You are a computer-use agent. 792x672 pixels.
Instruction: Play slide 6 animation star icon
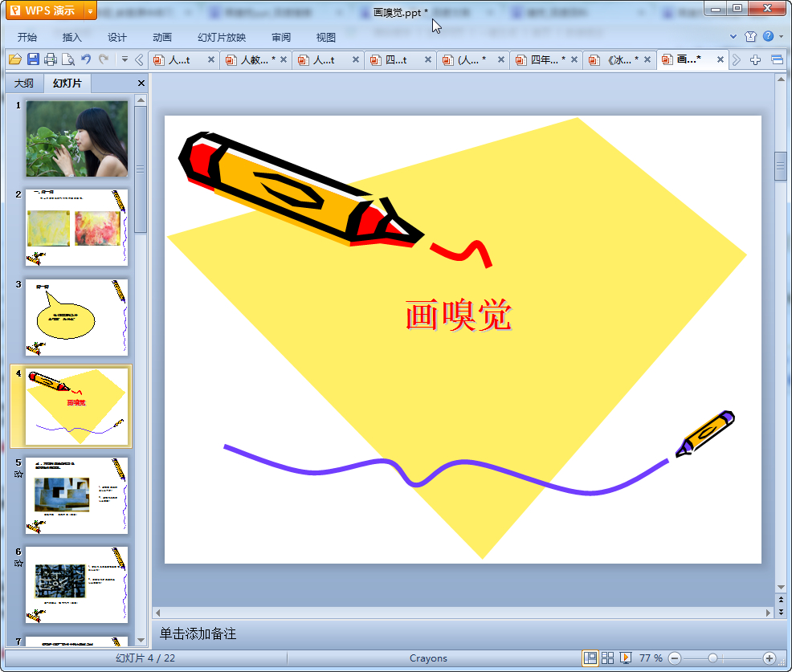[18, 564]
